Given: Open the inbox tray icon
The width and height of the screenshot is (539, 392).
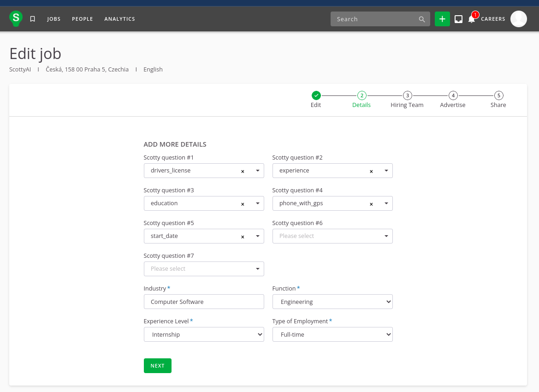Looking at the screenshot, I should coord(458,19).
